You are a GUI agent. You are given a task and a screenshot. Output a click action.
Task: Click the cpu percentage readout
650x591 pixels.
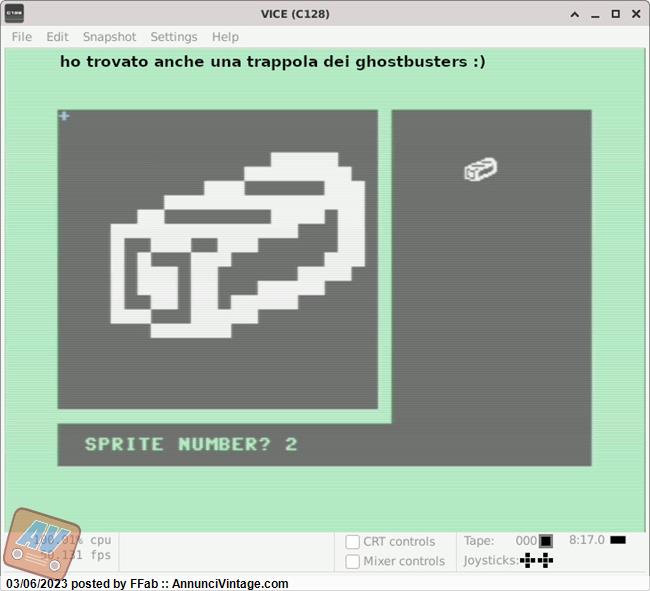pos(73,540)
